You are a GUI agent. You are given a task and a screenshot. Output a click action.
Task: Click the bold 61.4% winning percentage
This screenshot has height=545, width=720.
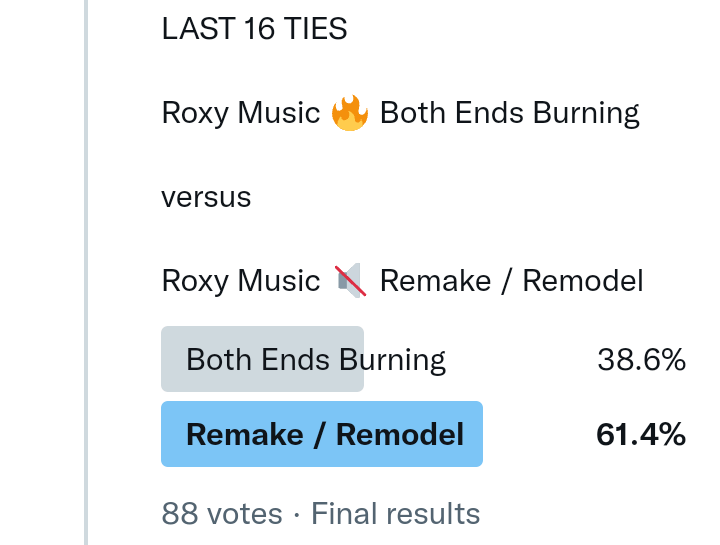(x=641, y=434)
